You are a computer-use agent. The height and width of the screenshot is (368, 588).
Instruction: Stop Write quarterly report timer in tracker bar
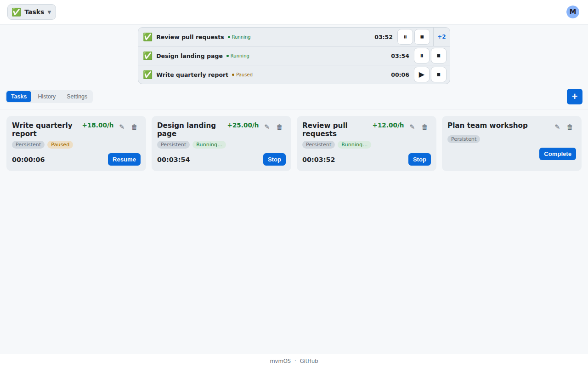pos(439,75)
